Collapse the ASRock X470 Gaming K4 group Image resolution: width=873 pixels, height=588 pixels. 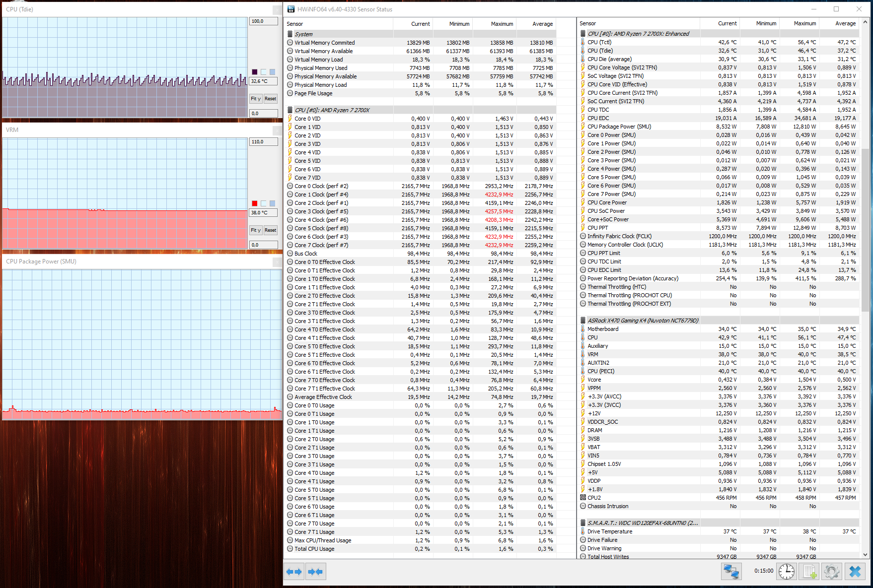click(x=582, y=320)
